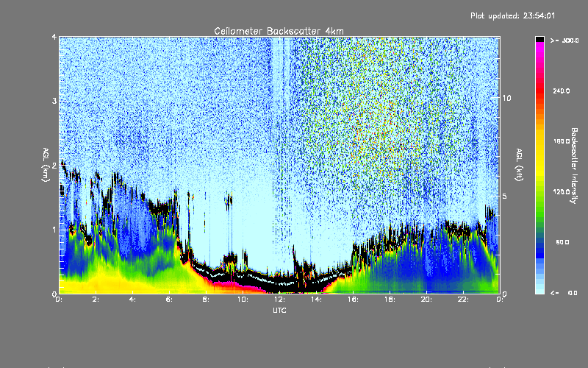The height and width of the screenshot is (368, 588).
Task: Click the '18:' hour tick label
Action: point(390,300)
